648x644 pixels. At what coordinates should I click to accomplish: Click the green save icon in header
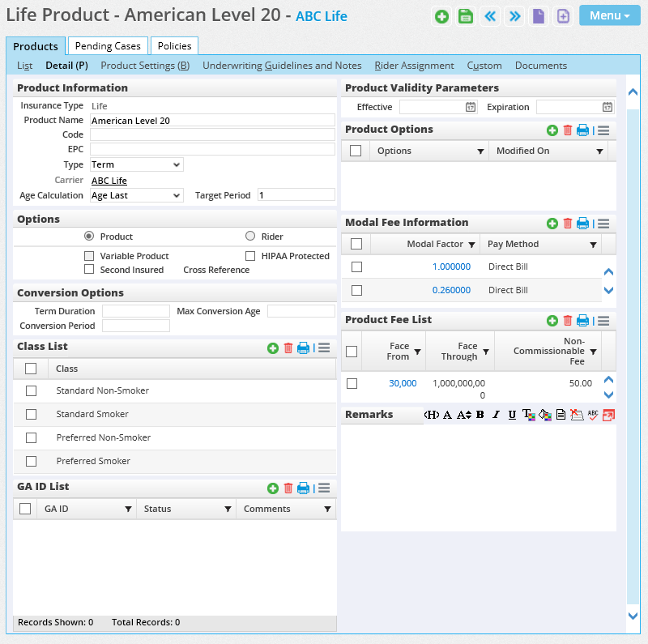(x=466, y=16)
